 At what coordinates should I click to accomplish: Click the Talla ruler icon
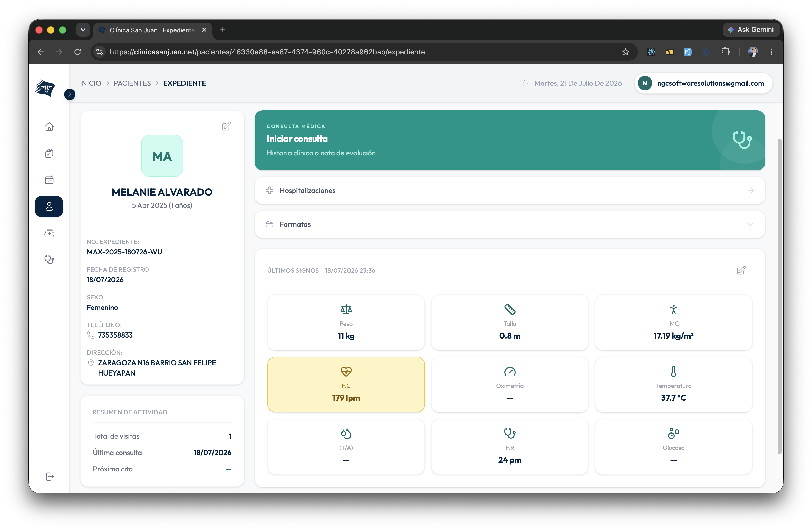(x=510, y=309)
